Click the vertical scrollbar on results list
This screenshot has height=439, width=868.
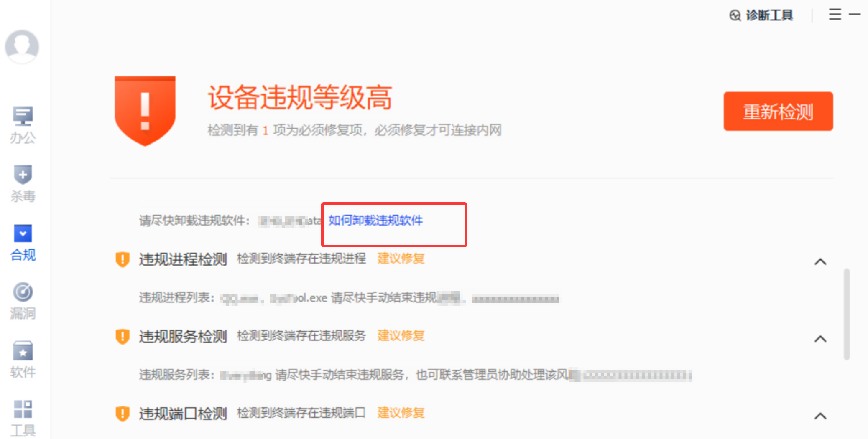pos(847,314)
